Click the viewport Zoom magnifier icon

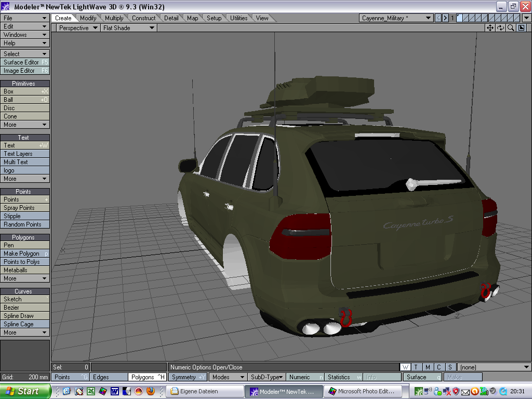511,28
